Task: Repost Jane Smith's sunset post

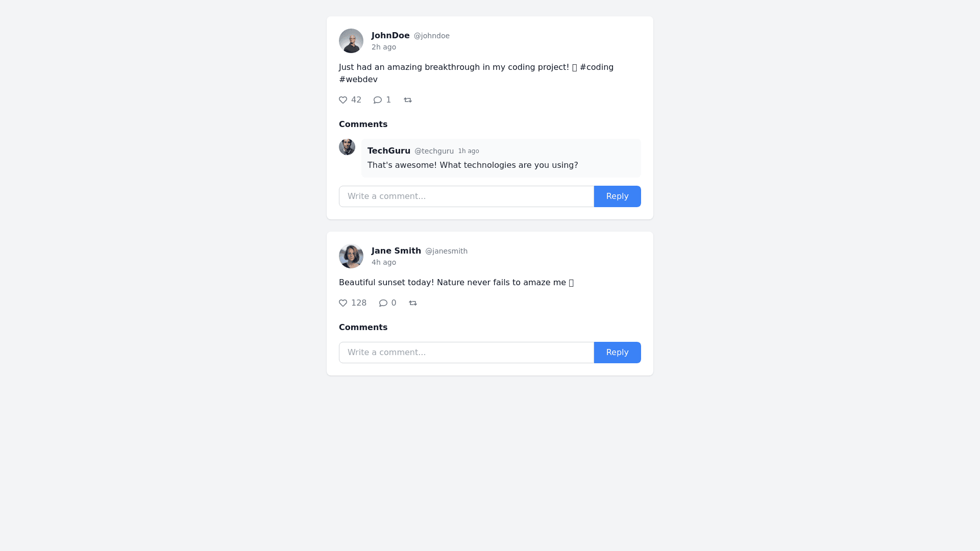Action: click(413, 303)
